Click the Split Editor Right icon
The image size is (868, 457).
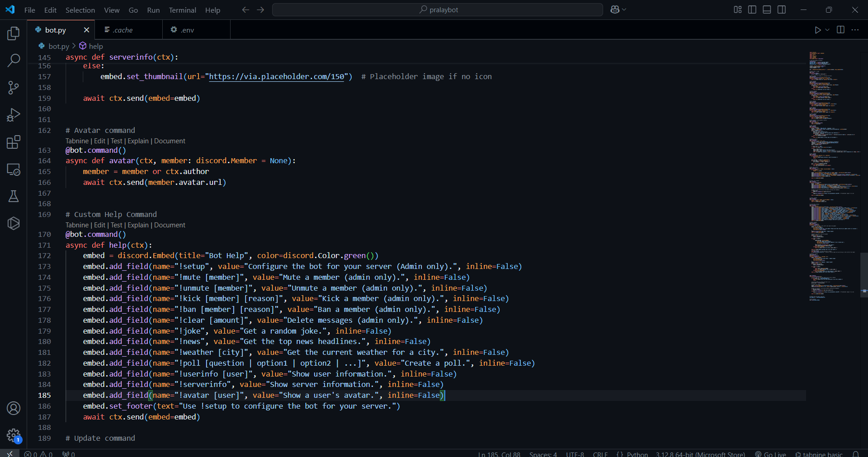pyautogui.click(x=840, y=30)
